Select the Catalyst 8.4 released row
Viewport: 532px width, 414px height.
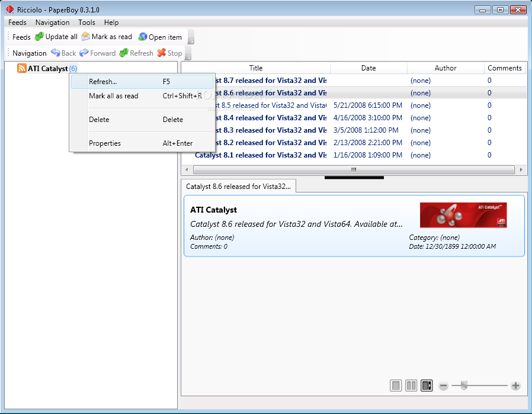click(x=354, y=118)
